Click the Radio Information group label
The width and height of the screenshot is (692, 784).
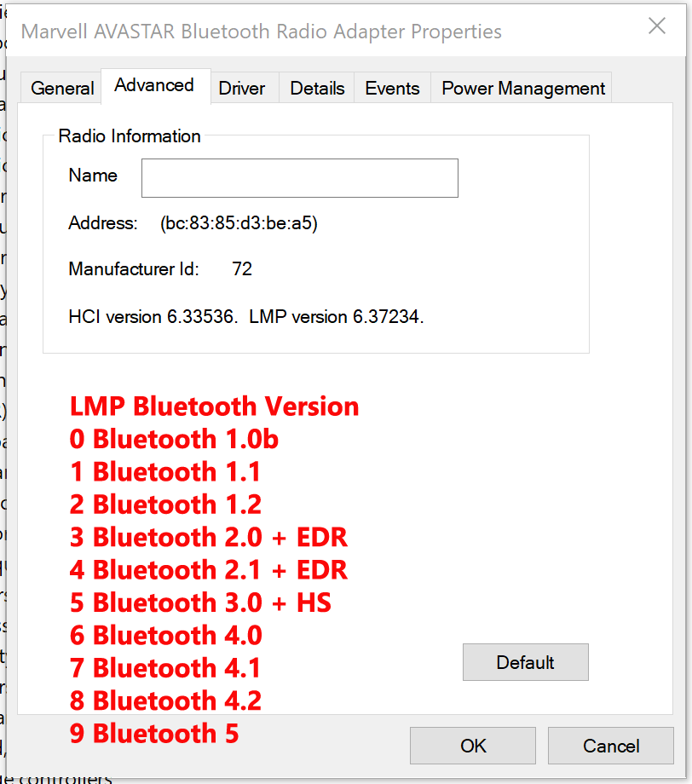tap(130, 136)
